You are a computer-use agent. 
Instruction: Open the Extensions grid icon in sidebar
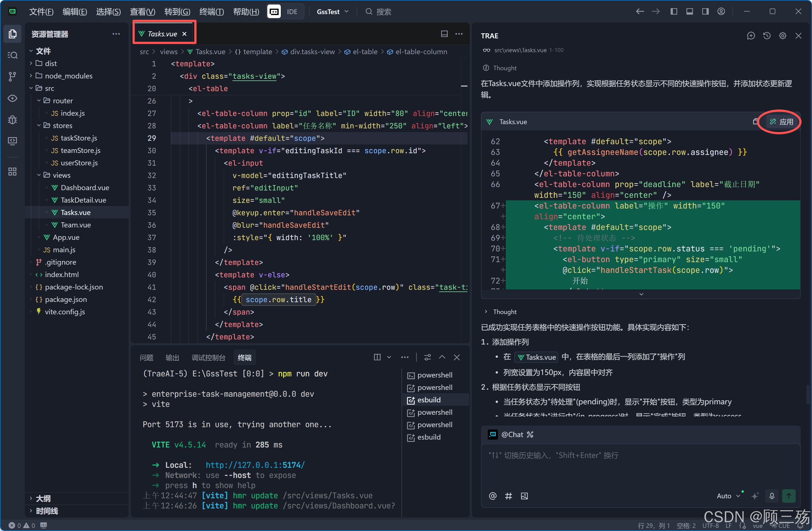(x=13, y=172)
